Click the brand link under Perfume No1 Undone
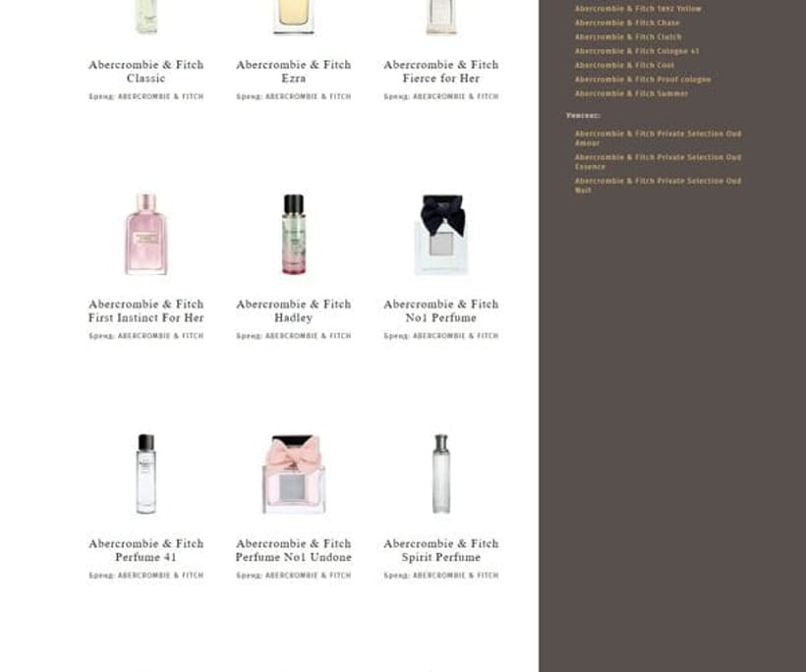The height and width of the screenshot is (672, 806). (309, 576)
